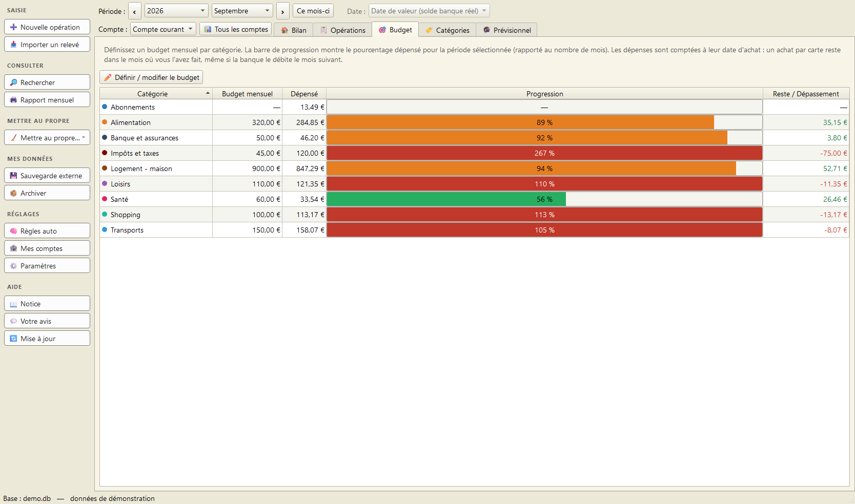Open the Compte courant account selector

(x=163, y=29)
